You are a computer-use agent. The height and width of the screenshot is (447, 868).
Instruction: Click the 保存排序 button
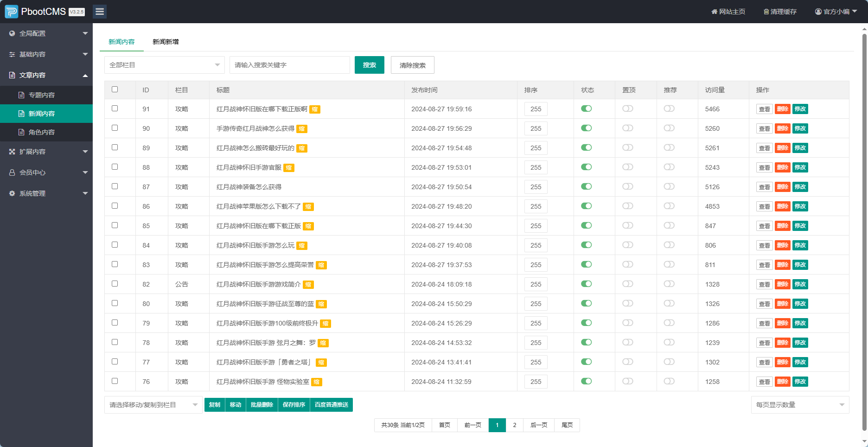coord(294,405)
